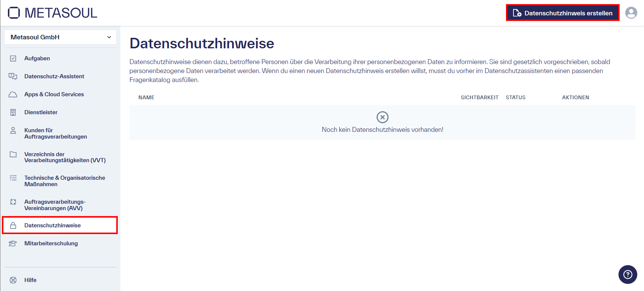Click the METASOUL wordmark
This screenshot has height=291, width=644.
(61, 13)
